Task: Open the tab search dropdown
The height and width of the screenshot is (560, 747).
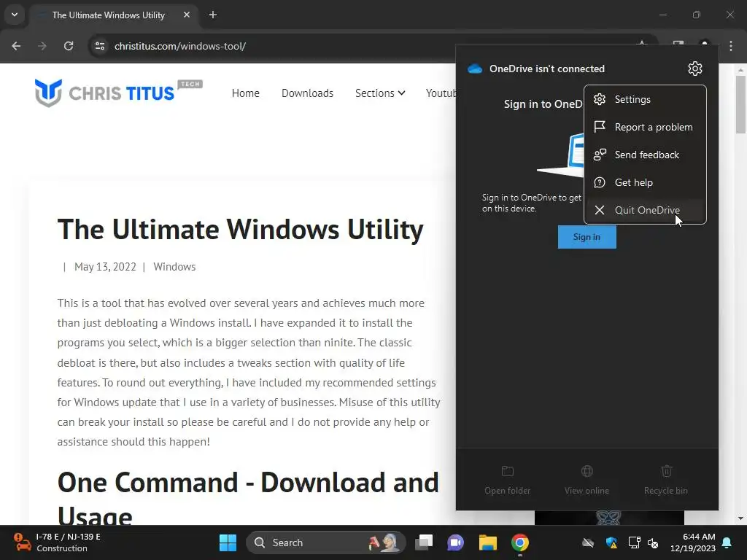Action: coord(15,15)
